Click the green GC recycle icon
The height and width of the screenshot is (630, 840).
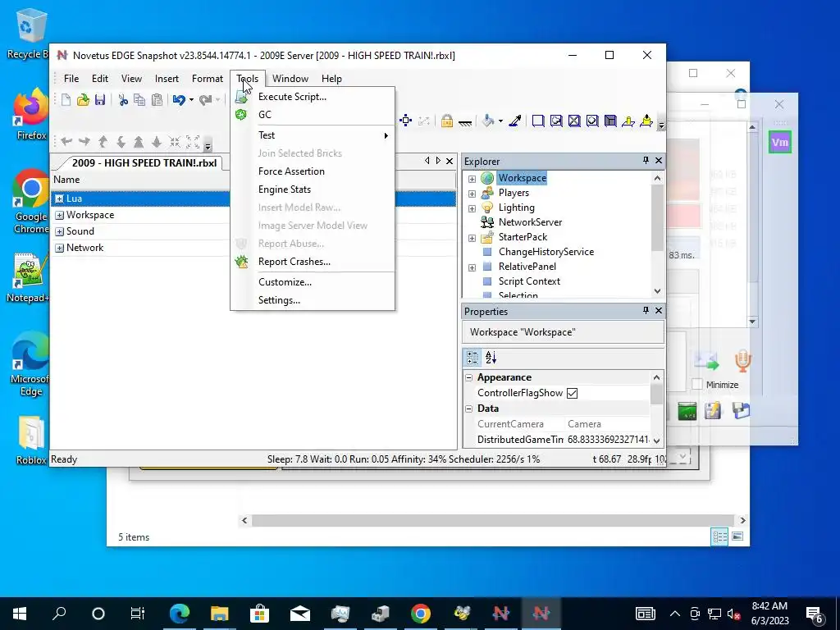click(x=241, y=115)
